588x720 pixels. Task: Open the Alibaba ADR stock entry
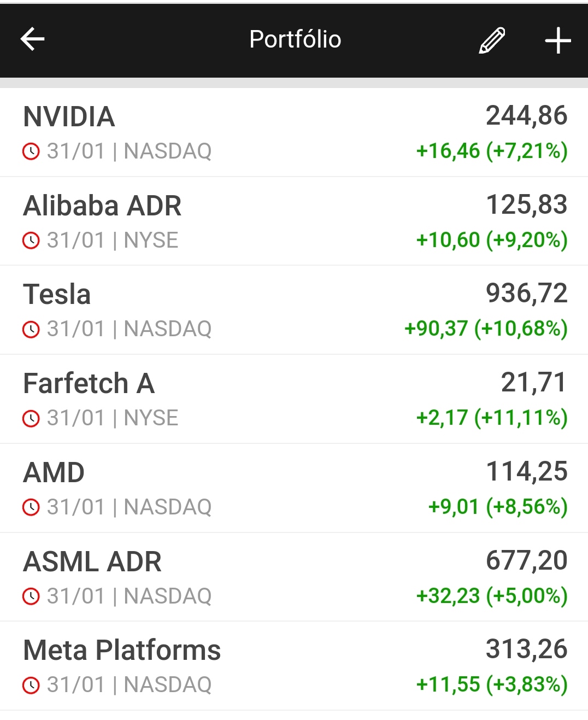click(x=102, y=206)
